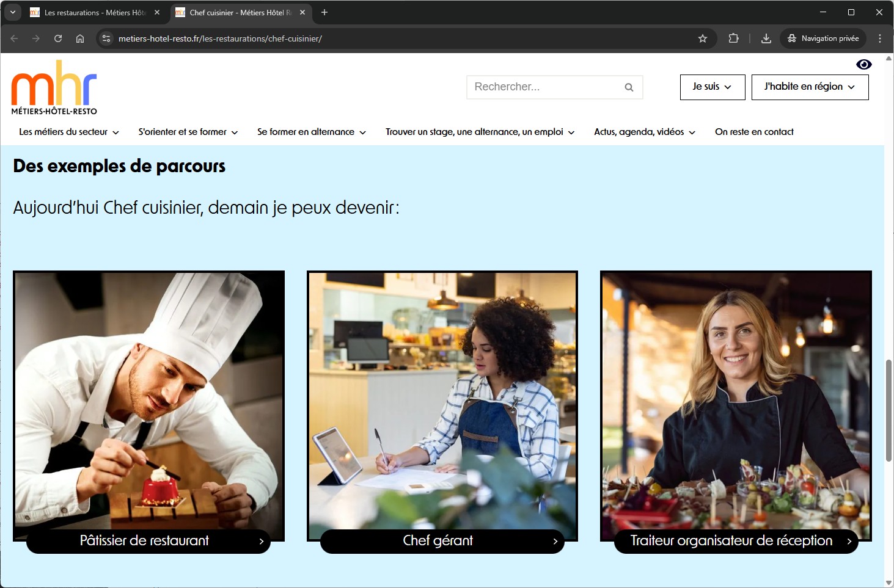
Task: Click the magnifying glass search icon
Action: [629, 87]
